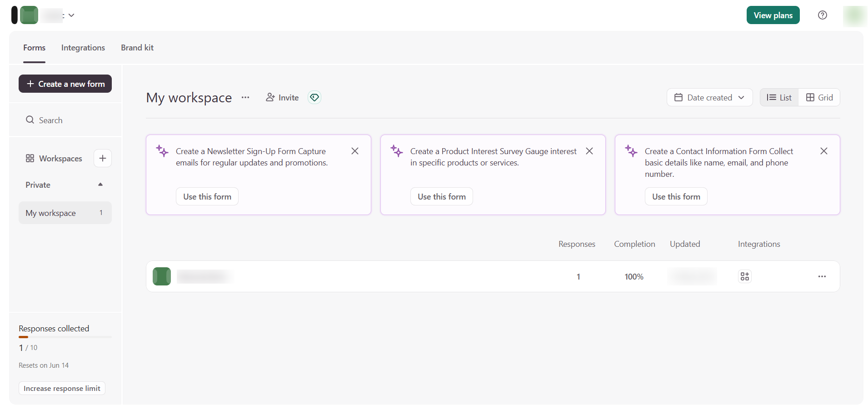Dismiss the Newsletter Sign-Up suggestion card

[x=355, y=151]
